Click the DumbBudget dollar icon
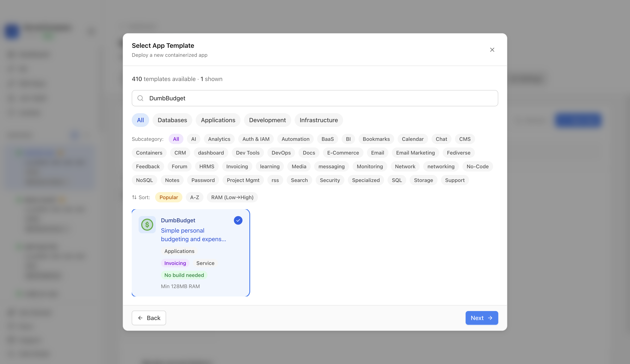630x364 pixels. pyautogui.click(x=147, y=225)
